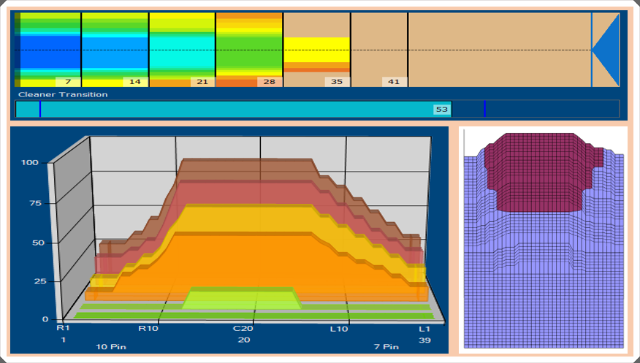Select the lane zone labeled 7
This screenshot has height=363, width=640.
(47, 50)
